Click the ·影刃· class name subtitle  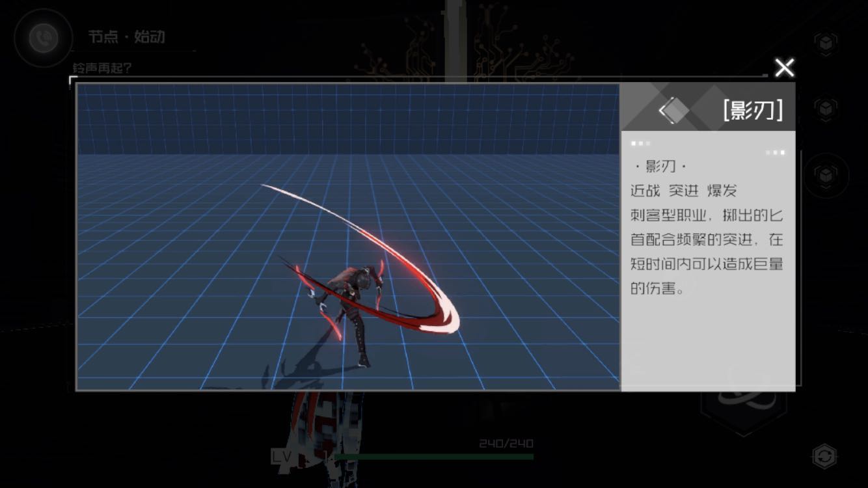[660, 167]
